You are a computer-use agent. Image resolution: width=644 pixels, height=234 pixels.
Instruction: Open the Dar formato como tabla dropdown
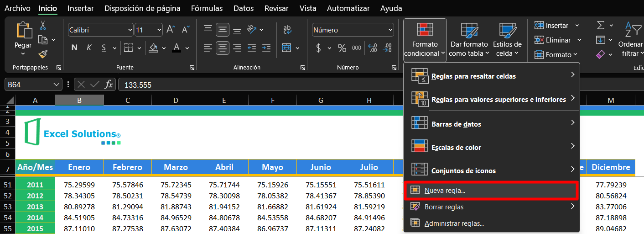click(469, 39)
